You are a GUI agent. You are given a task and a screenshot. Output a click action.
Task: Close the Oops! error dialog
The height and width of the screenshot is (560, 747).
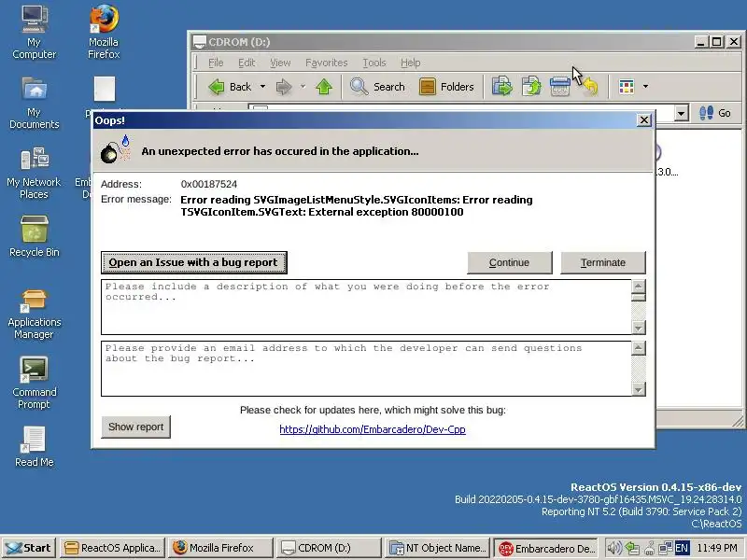point(643,120)
